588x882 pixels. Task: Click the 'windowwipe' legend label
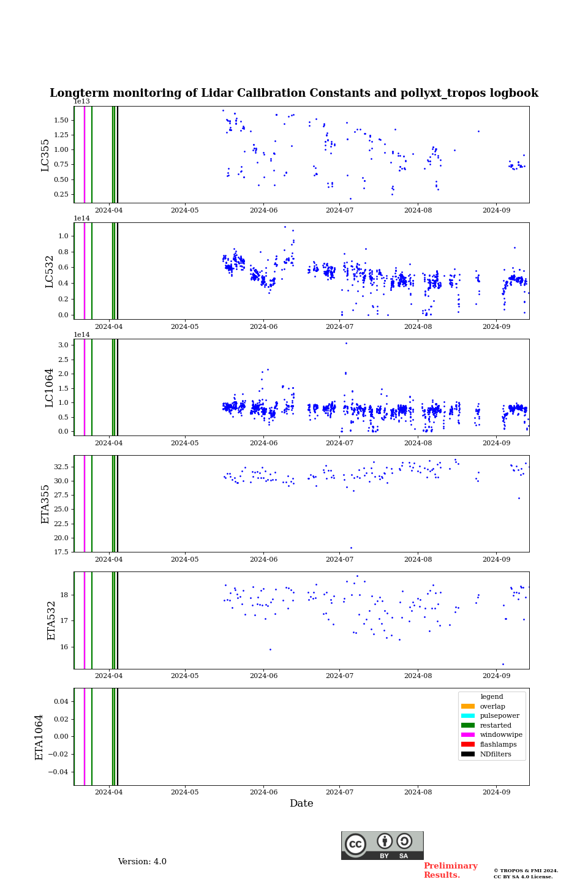[x=501, y=735]
